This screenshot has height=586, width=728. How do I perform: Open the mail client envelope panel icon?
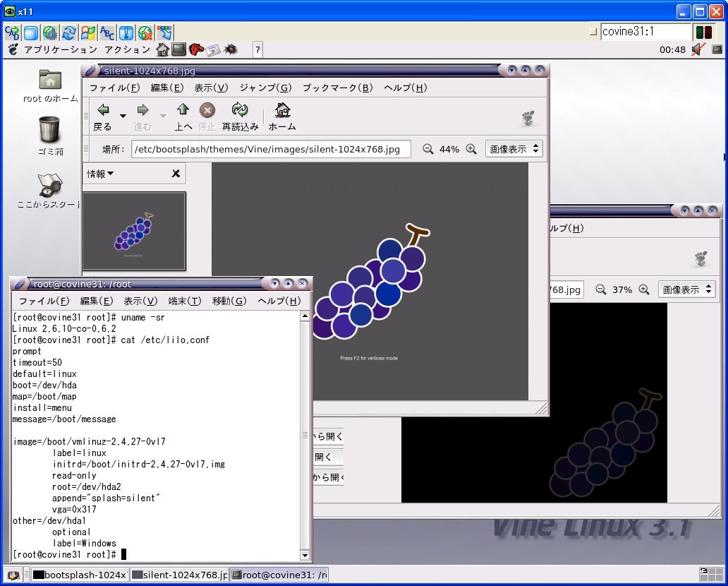[x=213, y=49]
